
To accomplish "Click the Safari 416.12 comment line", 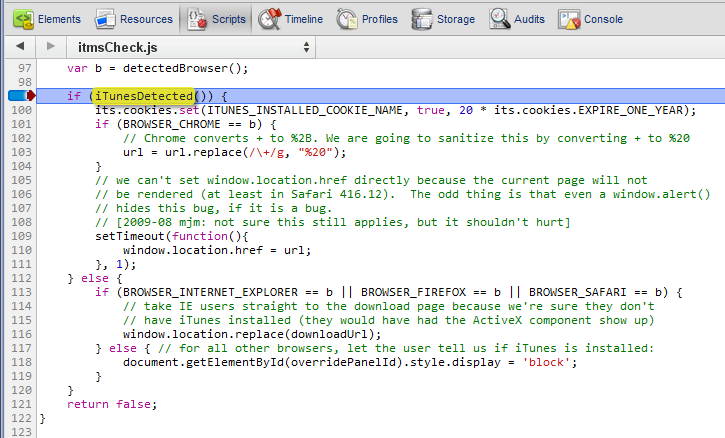I will (x=403, y=194).
